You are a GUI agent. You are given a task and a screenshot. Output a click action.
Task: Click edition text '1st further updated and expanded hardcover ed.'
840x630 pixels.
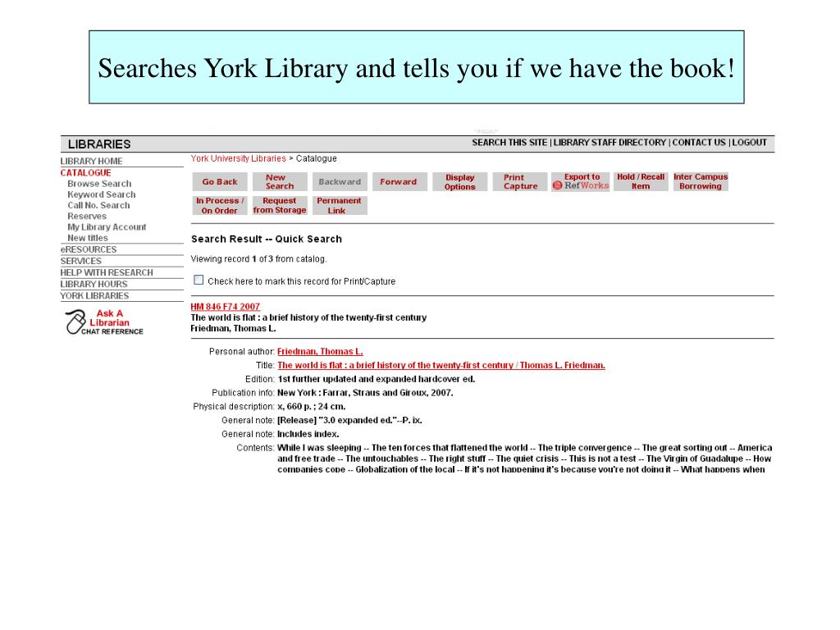pos(376,379)
